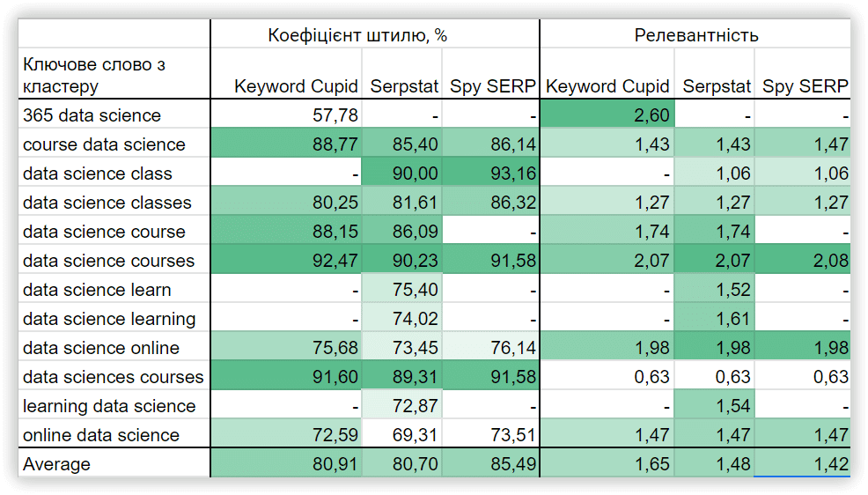Select the 'learning data science' row label
The width and height of the screenshot is (868, 495).
[114, 405]
